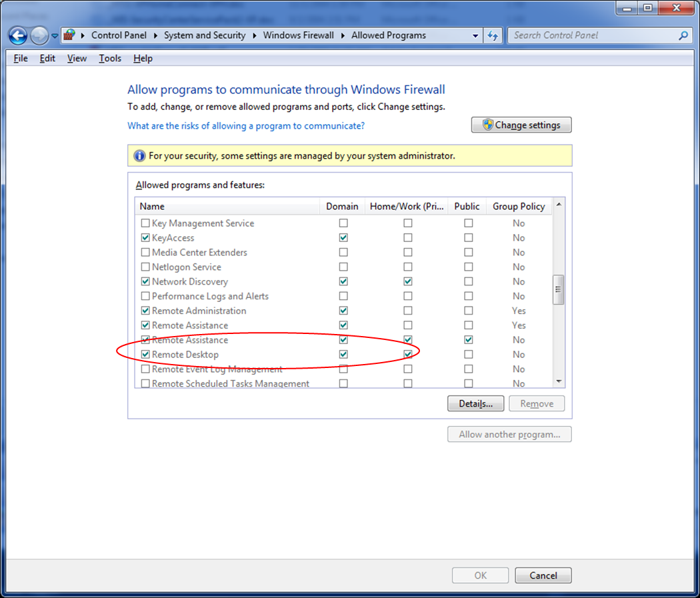The width and height of the screenshot is (700, 598).
Task: Focus the Search Control Panel field
Action: [x=594, y=35]
